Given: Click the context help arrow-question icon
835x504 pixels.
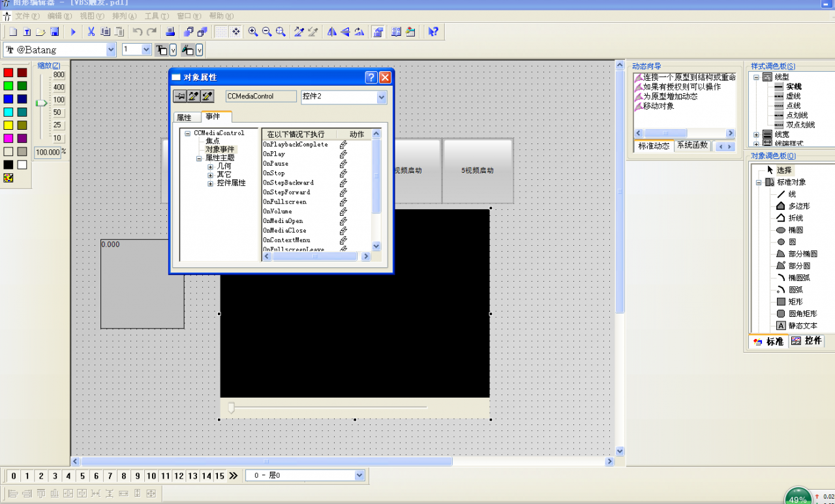Looking at the screenshot, I should click(x=433, y=31).
